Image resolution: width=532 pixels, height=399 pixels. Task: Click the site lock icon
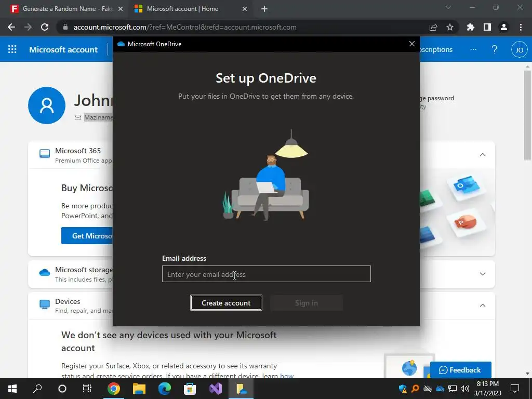[x=65, y=27]
